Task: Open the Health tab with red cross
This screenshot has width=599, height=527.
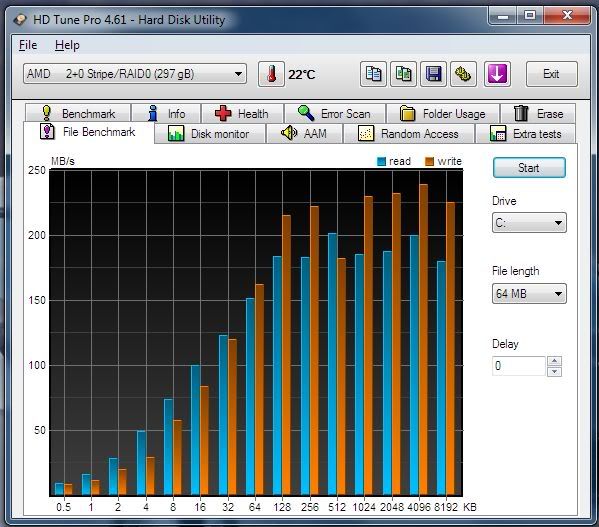Action: click(242, 113)
